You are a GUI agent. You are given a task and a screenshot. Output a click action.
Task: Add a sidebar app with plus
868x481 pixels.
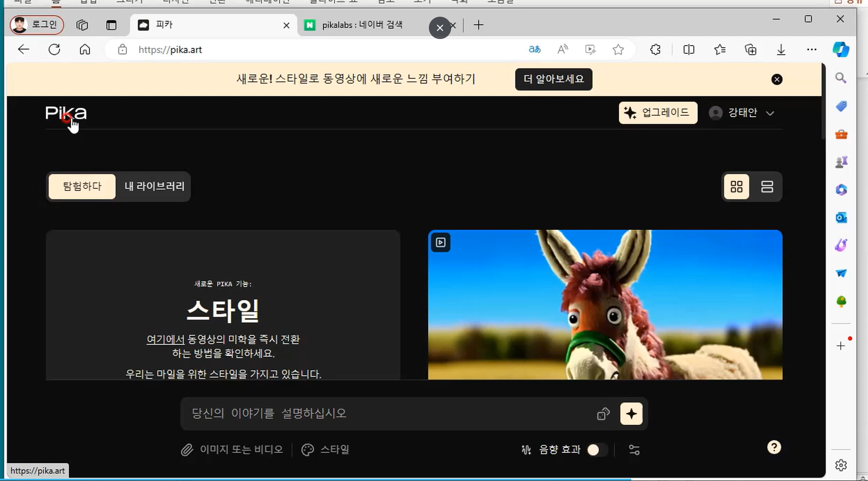pyautogui.click(x=841, y=346)
